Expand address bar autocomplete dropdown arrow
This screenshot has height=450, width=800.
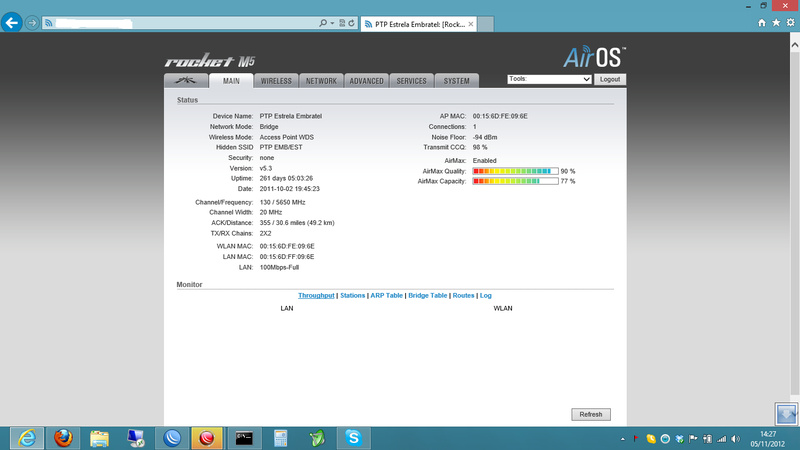(332, 23)
